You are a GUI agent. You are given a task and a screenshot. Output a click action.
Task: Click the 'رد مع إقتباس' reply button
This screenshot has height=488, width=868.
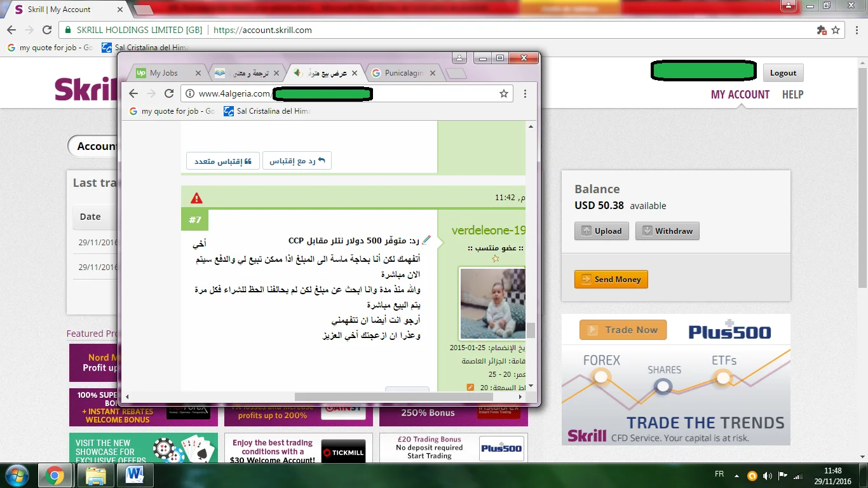tap(297, 161)
